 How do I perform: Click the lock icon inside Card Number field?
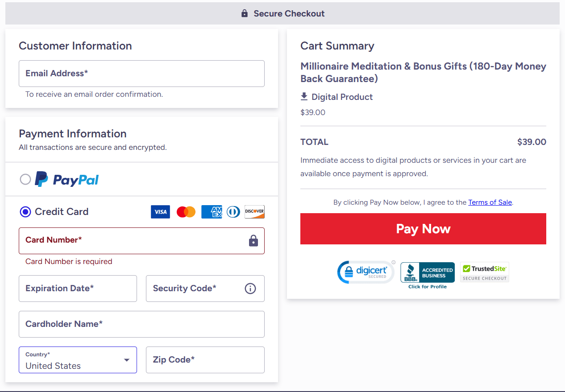[253, 240]
